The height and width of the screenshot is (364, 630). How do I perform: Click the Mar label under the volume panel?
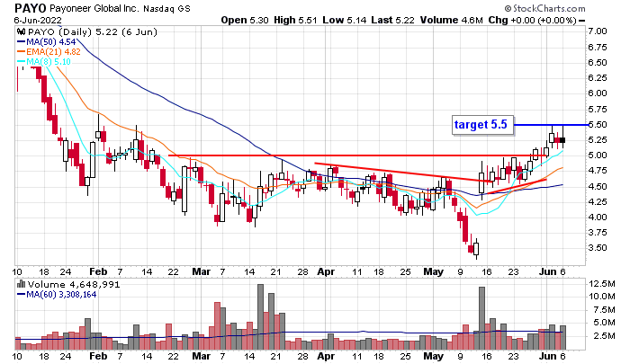pos(202,356)
